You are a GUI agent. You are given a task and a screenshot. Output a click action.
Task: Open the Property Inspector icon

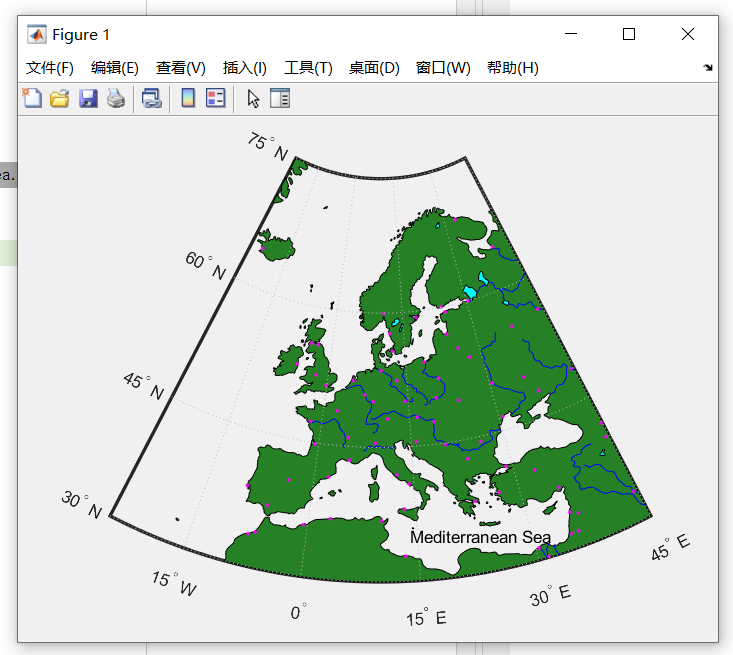click(x=280, y=98)
